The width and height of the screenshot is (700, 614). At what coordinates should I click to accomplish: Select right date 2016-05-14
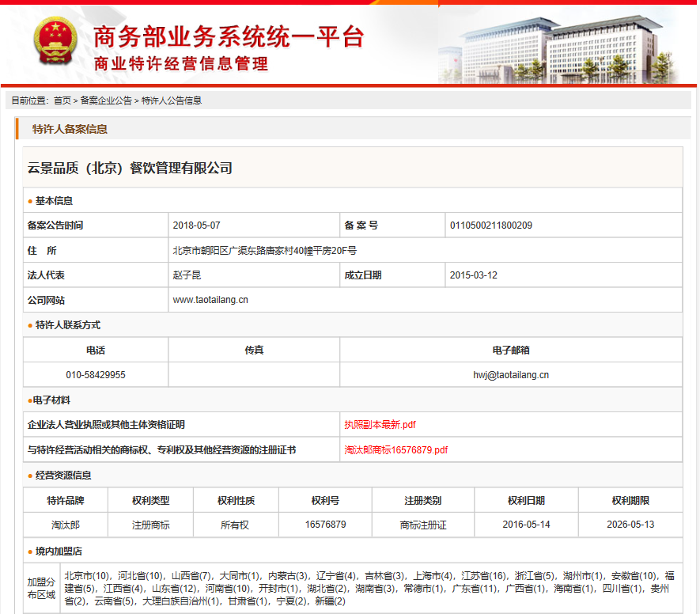click(526, 525)
